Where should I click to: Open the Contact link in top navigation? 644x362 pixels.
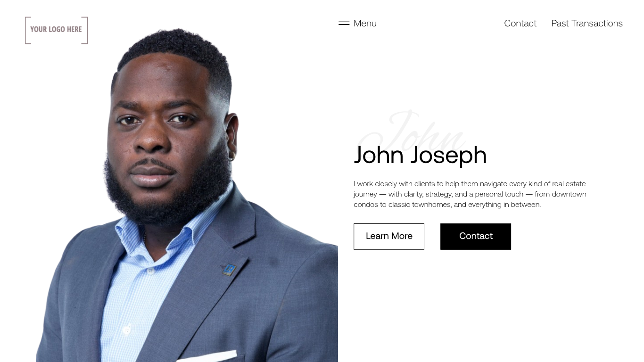pyautogui.click(x=520, y=23)
